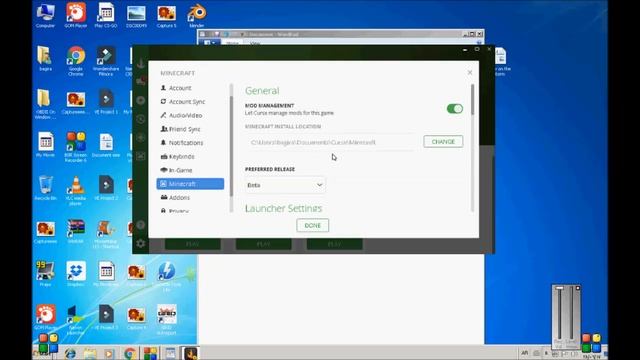The width and height of the screenshot is (640, 360).
Task: Open Google Chrome desktop shortcut
Action: pos(76,61)
